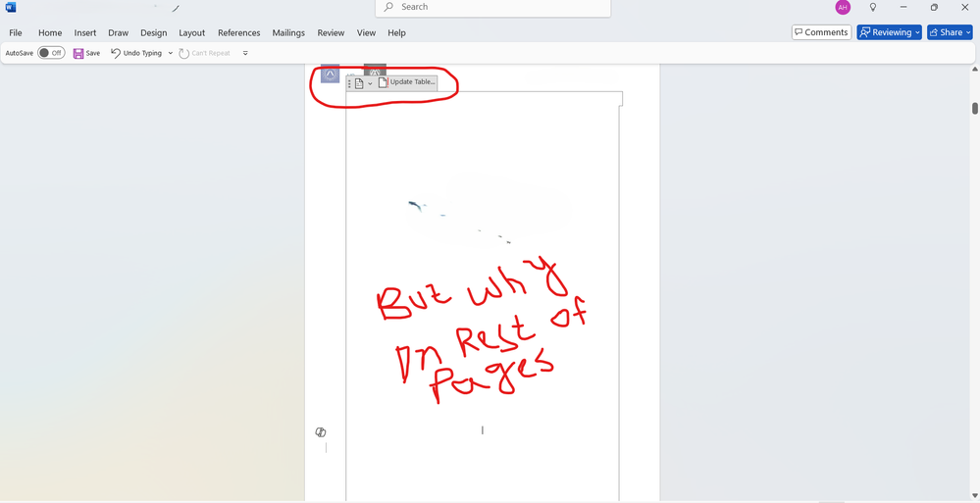Viewport: 980px width, 503px height.
Task: Switch to the Draw tab
Action: [x=118, y=32]
